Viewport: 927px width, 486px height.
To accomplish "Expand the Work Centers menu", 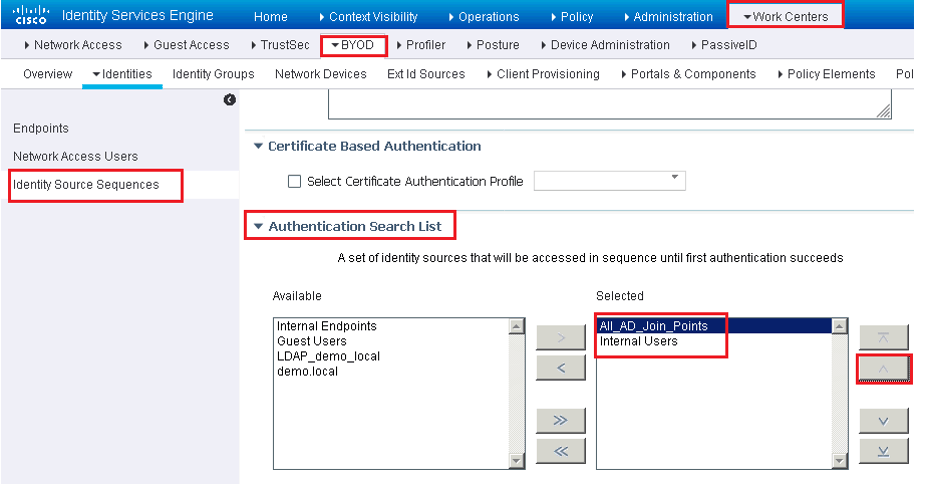I will [785, 17].
